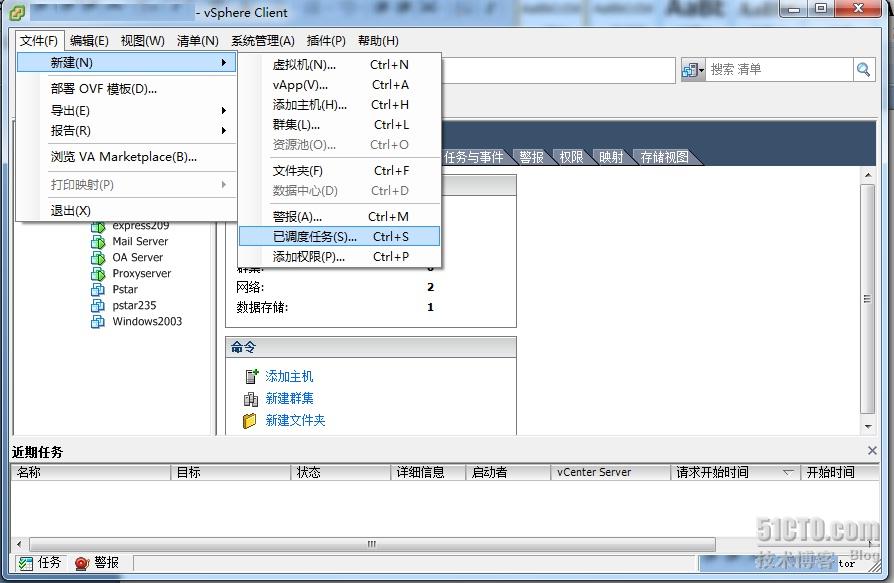Image resolution: width=894 pixels, height=583 pixels.
Task: Switch to the 映射 tab
Action: pyautogui.click(x=611, y=157)
